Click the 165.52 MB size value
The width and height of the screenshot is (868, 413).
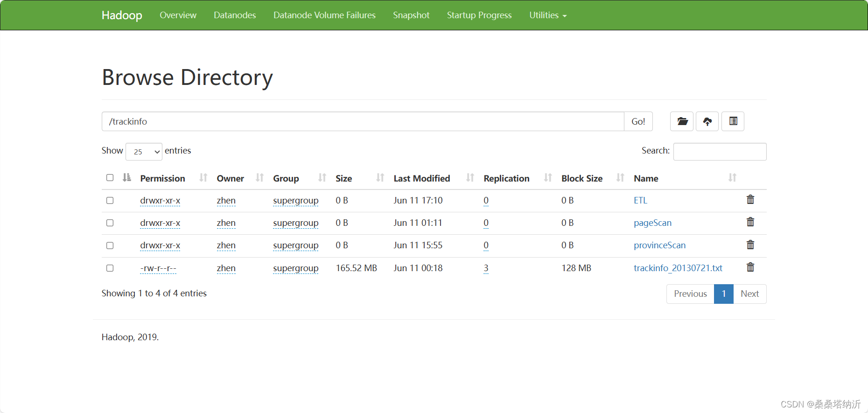[356, 268]
